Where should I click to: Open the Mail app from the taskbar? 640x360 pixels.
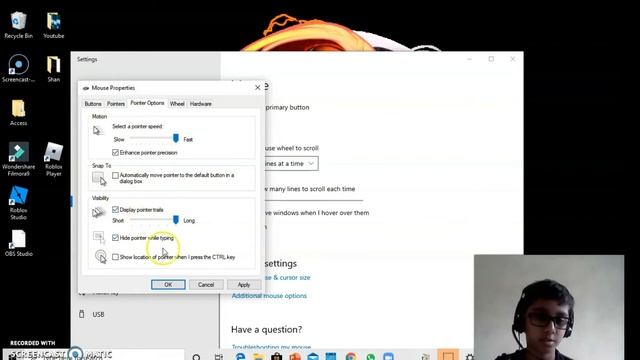pyautogui.click(x=313, y=357)
